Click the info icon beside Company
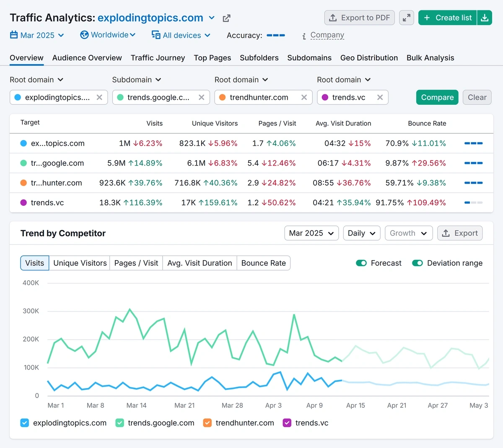Screen dimensions: 503x448 [x=304, y=36]
